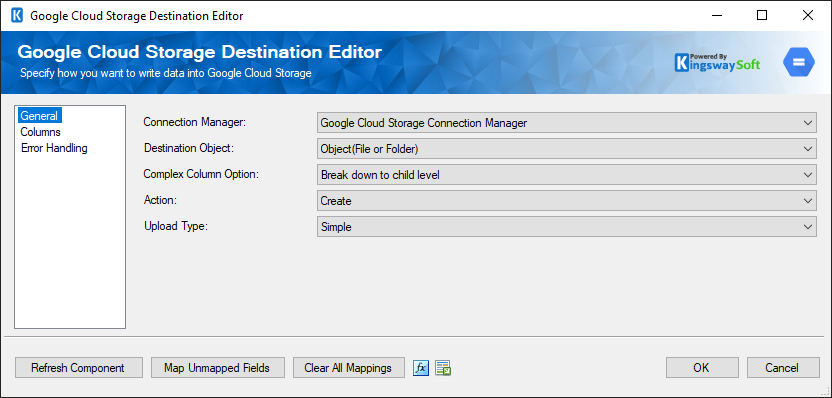Image resolution: width=832 pixels, height=398 pixels.
Task: Click the KingswaySoft logo in banner
Action: 717,63
